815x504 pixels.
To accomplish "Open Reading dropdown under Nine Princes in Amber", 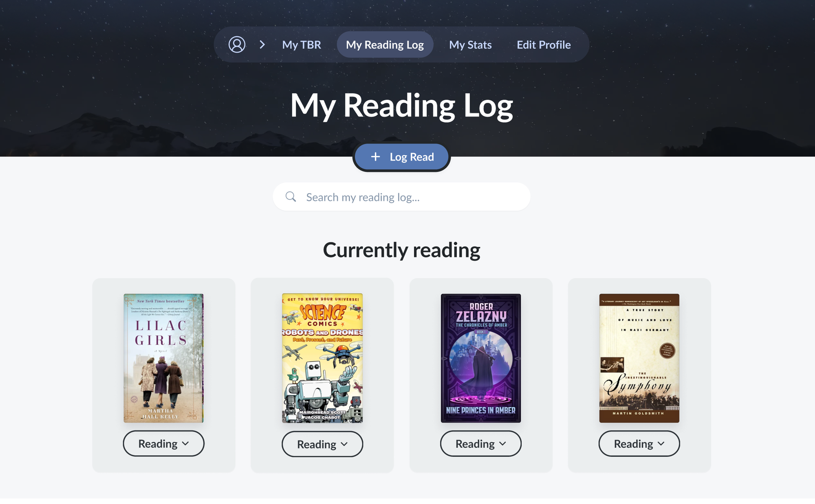I will 480,444.
